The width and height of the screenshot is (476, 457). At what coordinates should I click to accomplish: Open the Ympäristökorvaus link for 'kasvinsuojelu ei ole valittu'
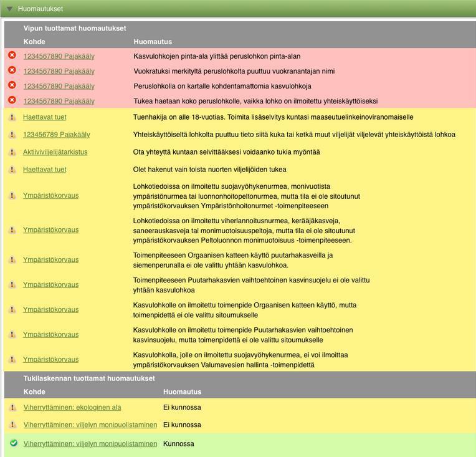point(50,285)
